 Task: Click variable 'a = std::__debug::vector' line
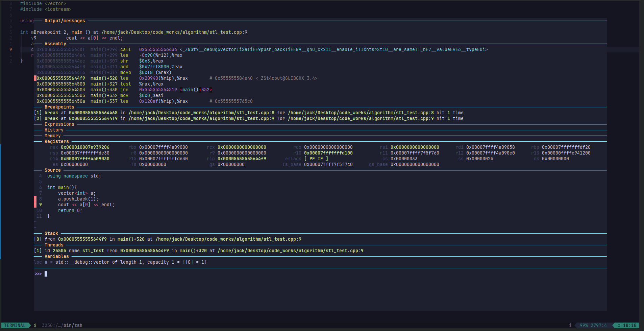(120, 262)
